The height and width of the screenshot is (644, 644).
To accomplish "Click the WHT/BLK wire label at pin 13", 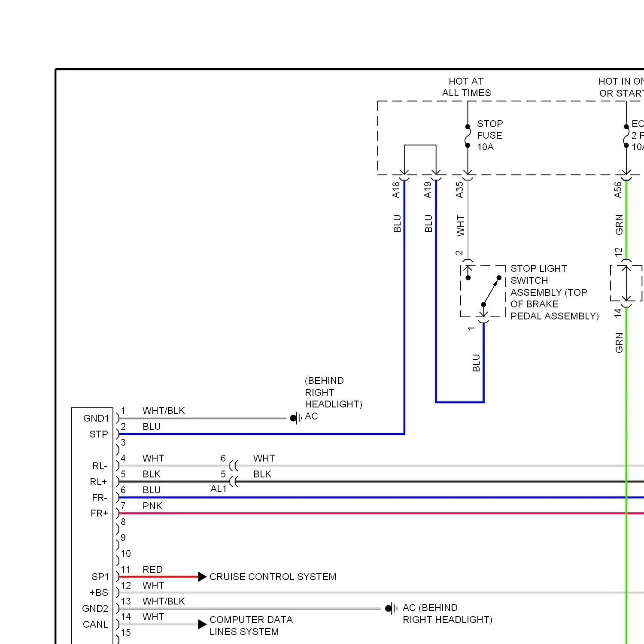I will (164, 601).
